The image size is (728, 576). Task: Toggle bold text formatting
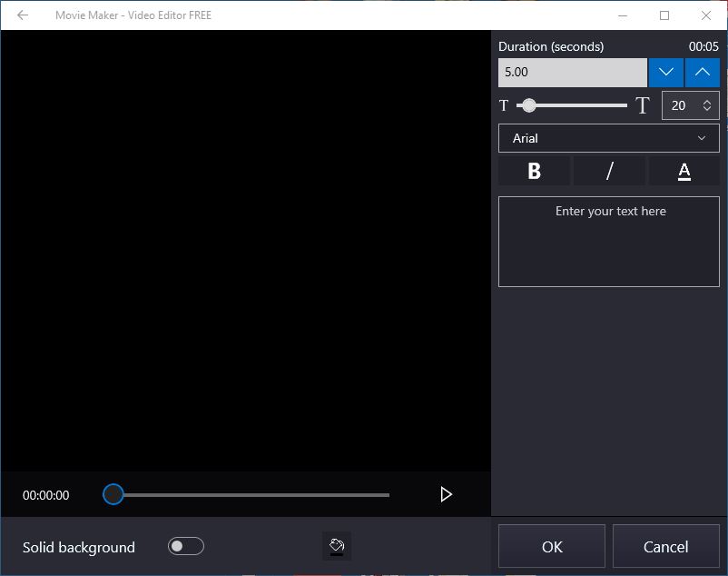click(534, 171)
